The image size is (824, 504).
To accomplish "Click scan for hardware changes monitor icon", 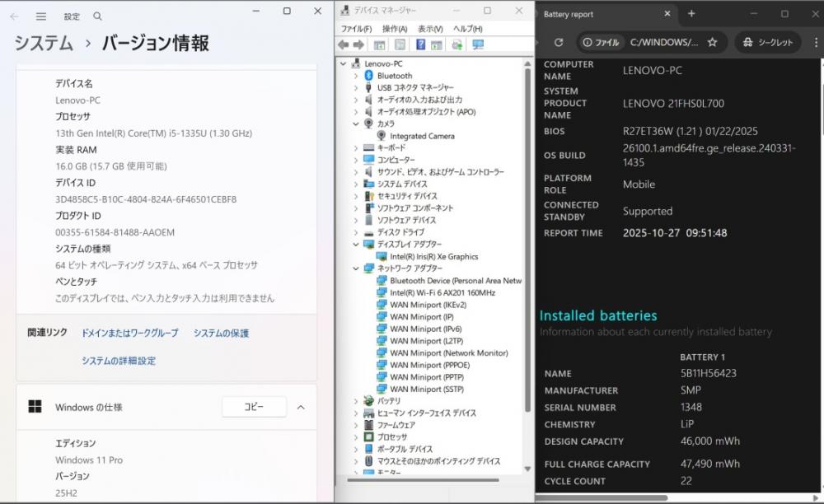I will (478, 44).
